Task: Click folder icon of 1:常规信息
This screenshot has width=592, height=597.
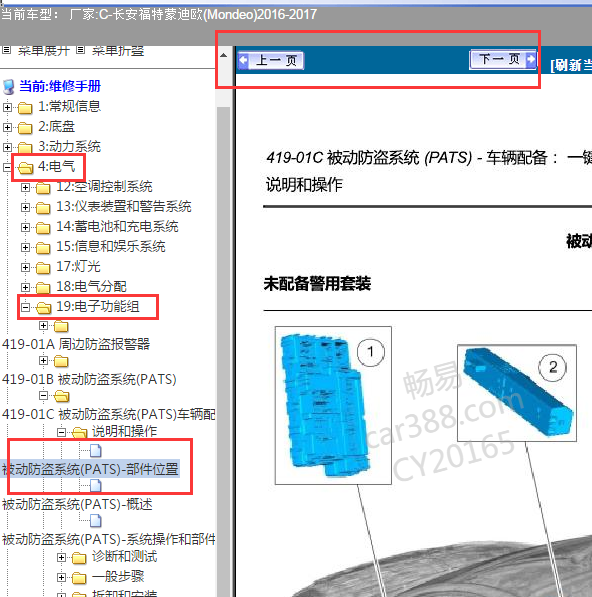Action: pos(25,108)
